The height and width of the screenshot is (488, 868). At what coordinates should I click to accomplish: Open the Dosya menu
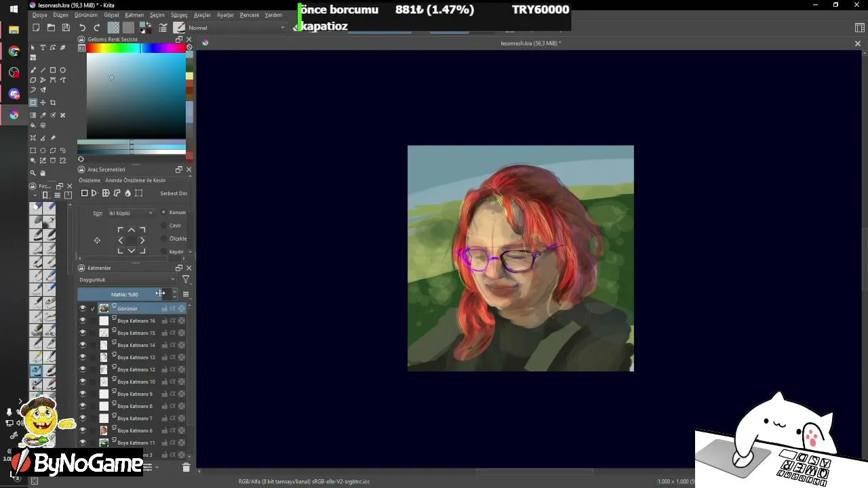(39, 15)
